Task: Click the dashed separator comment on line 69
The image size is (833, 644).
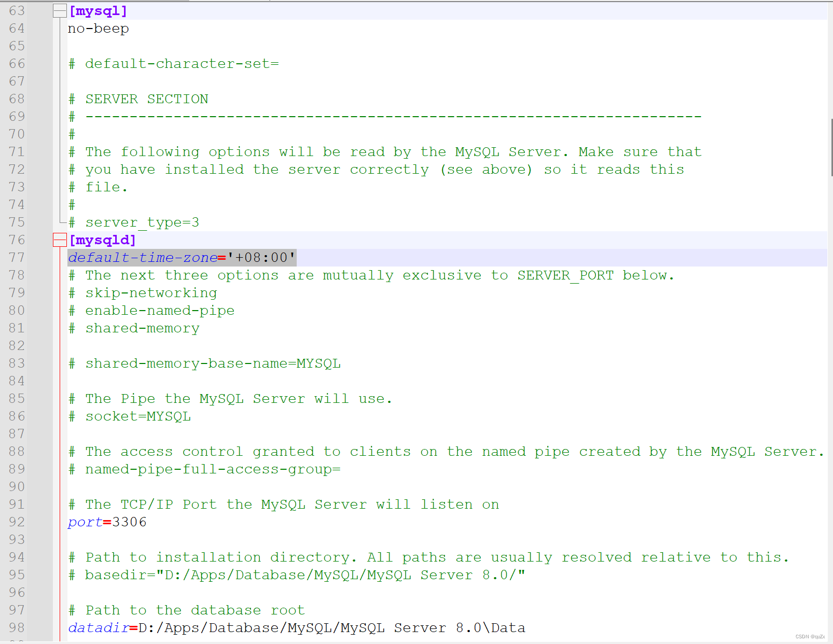Action: pos(385,117)
